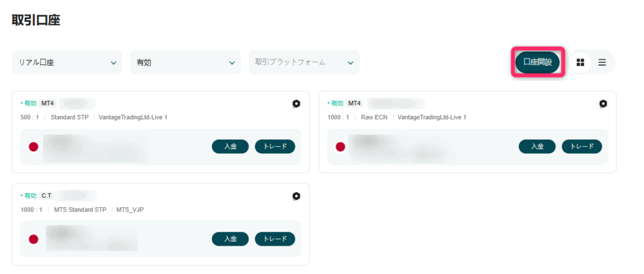Click Japan flag icon in MTS Standard card
644x274 pixels.
33,239
